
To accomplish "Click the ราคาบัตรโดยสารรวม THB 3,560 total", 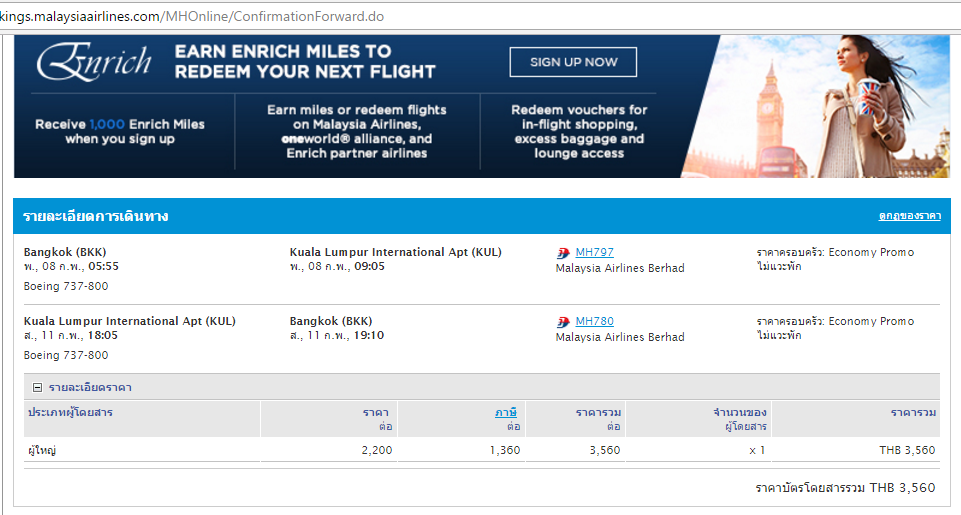I will (845, 488).
